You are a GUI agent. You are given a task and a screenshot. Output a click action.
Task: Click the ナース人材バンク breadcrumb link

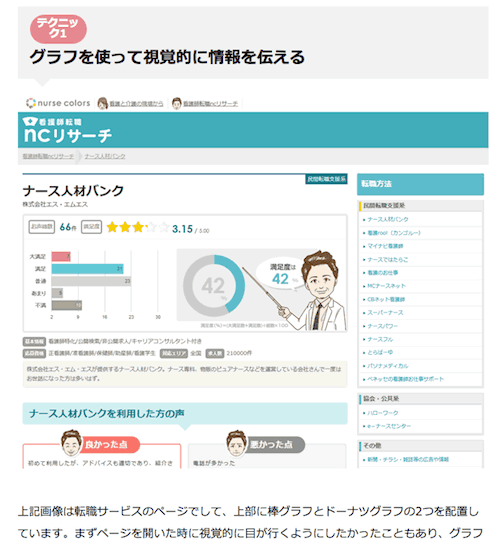[105, 156]
